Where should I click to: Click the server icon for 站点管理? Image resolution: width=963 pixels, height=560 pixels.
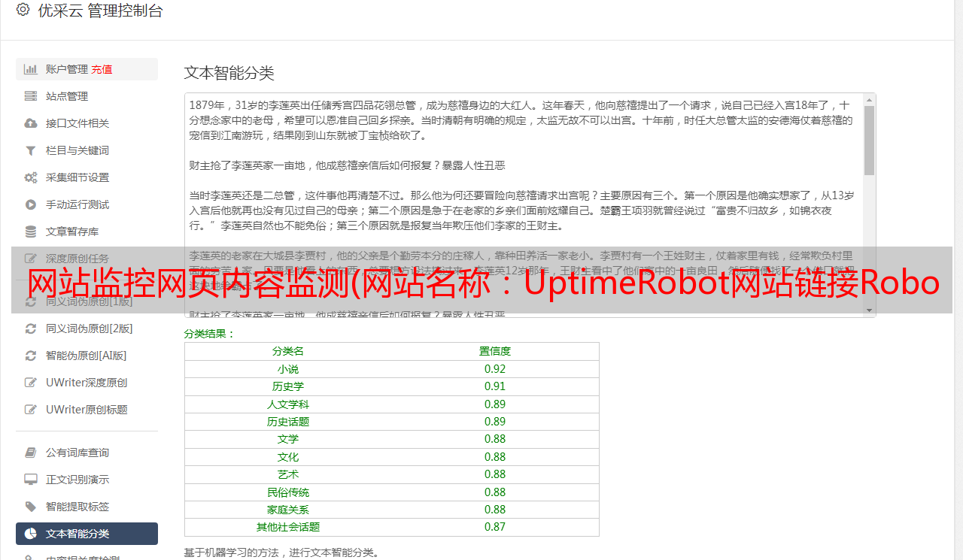[31, 96]
